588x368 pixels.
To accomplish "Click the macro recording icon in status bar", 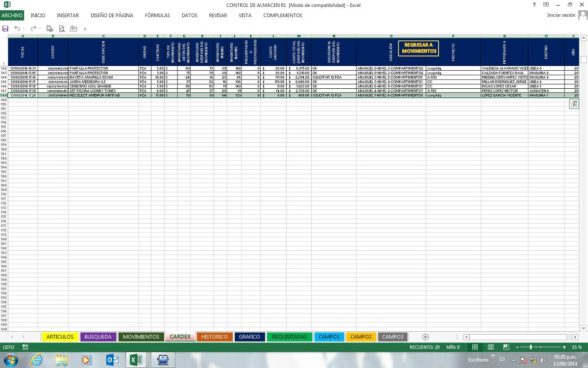I will pos(25,347).
